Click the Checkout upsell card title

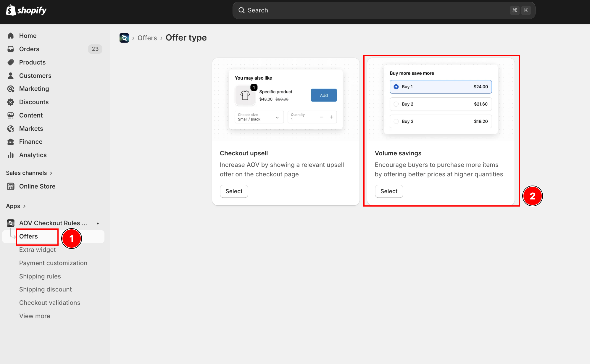[244, 153]
